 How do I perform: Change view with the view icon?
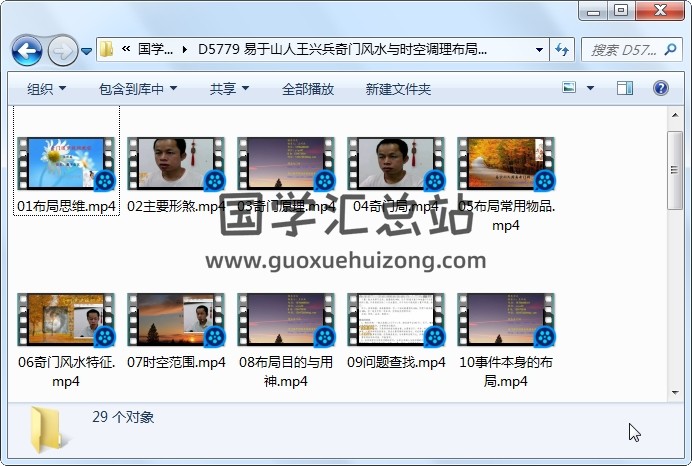(569, 87)
